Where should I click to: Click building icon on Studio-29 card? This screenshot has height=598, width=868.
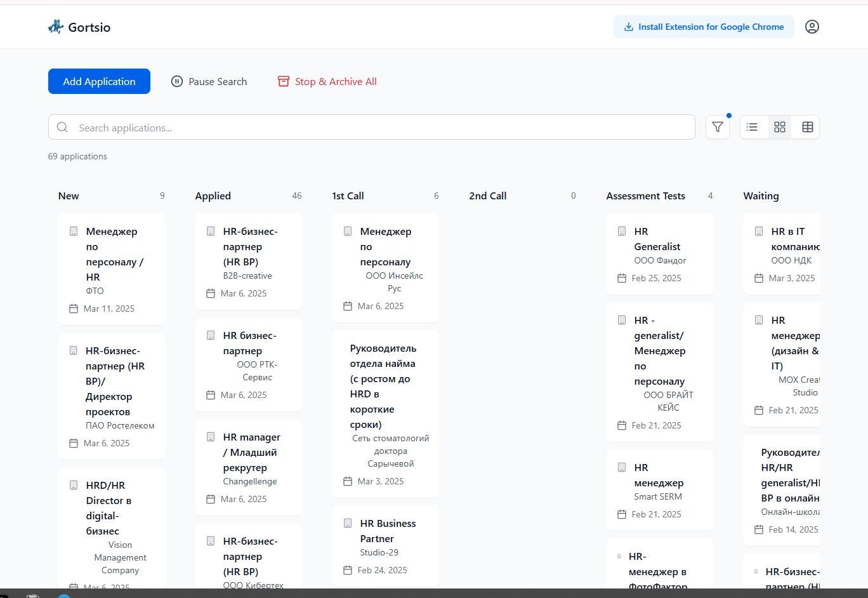pyautogui.click(x=348, y=523)
